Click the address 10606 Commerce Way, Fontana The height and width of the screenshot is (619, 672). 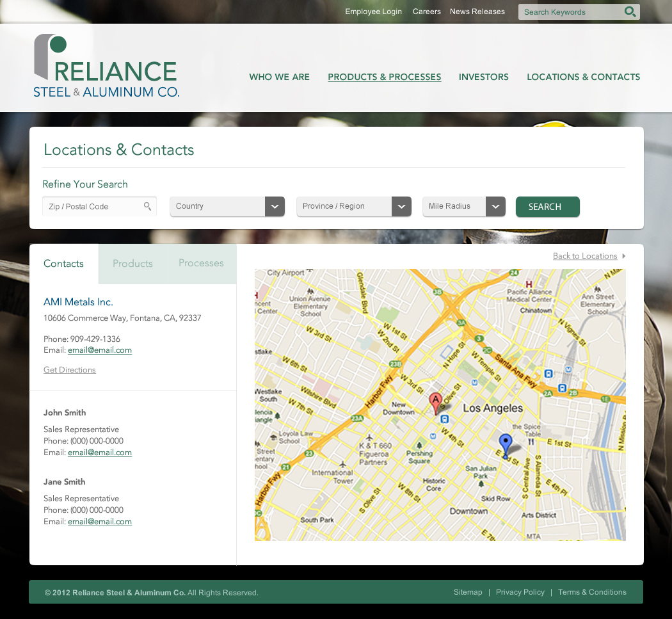122,318
